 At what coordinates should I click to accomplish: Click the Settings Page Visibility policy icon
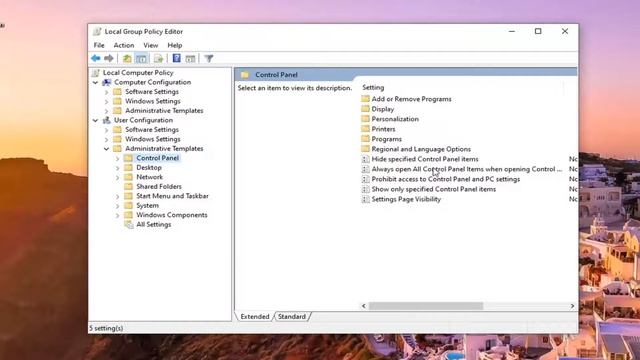[x=365, y=199]
